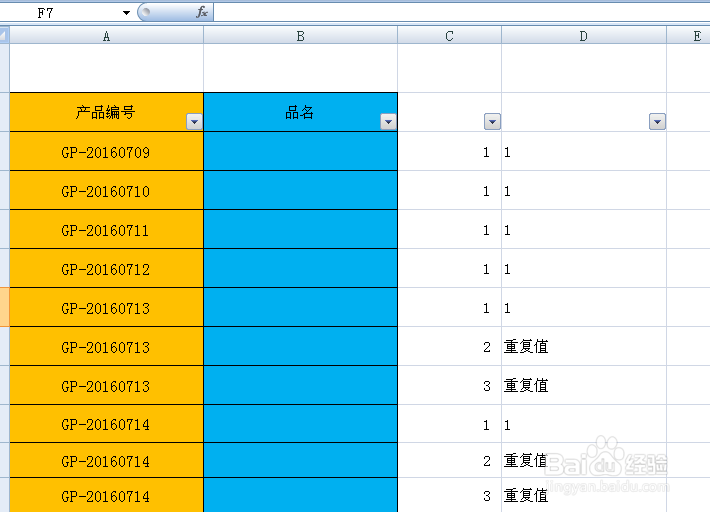Open the 品名 column filter dropdown

click(x=388, y=121)
